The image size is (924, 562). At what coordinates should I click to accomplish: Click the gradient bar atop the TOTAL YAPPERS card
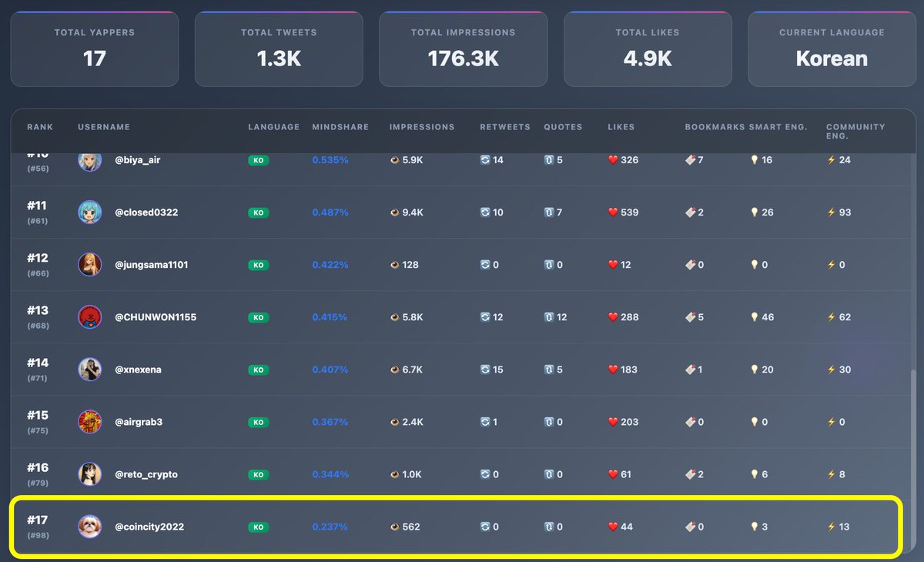(94, 11)
